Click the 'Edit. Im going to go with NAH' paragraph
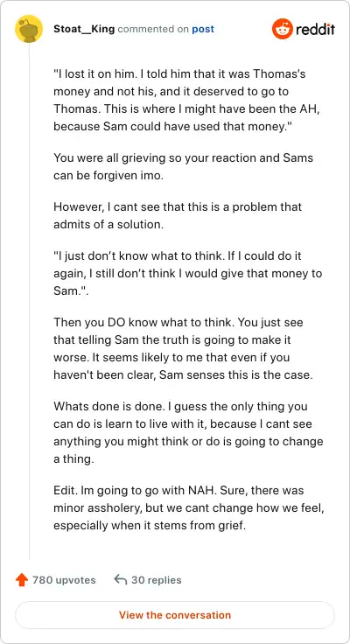Image resolution: width=350 pixels, height=644 pixels. click(189, 507)
